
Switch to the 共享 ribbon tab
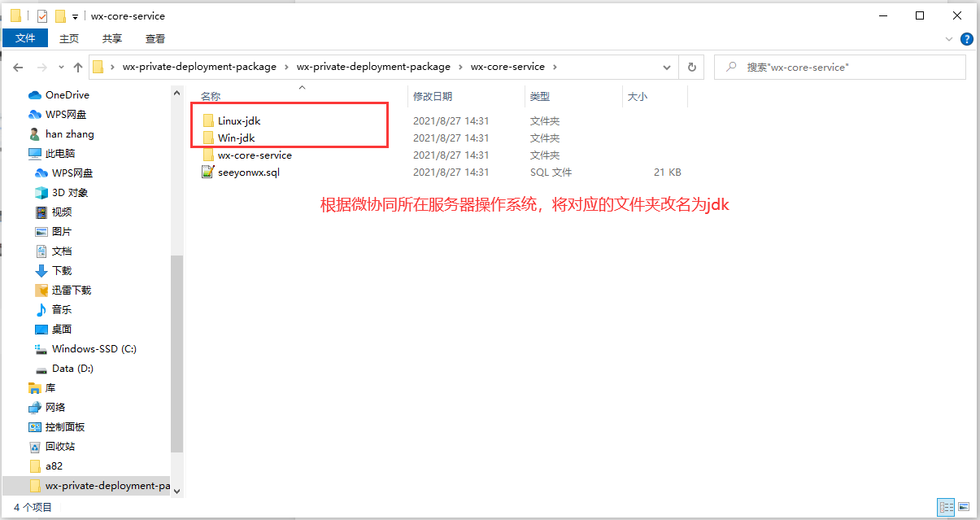pyautogui.click(x=112, y=38)
